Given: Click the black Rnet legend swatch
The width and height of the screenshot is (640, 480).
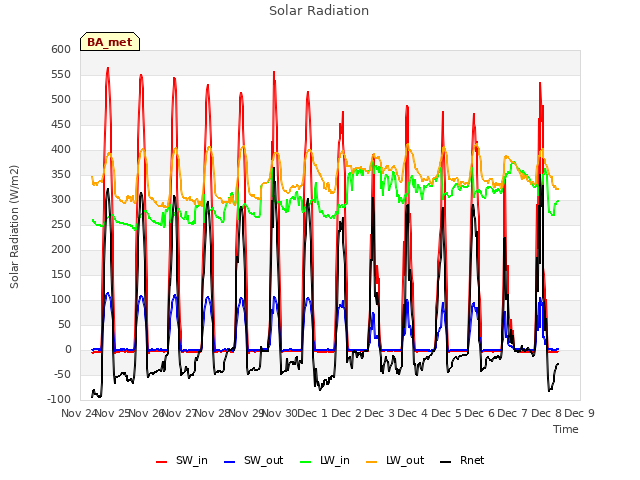Looking at the screenshot, I should 446,462.
